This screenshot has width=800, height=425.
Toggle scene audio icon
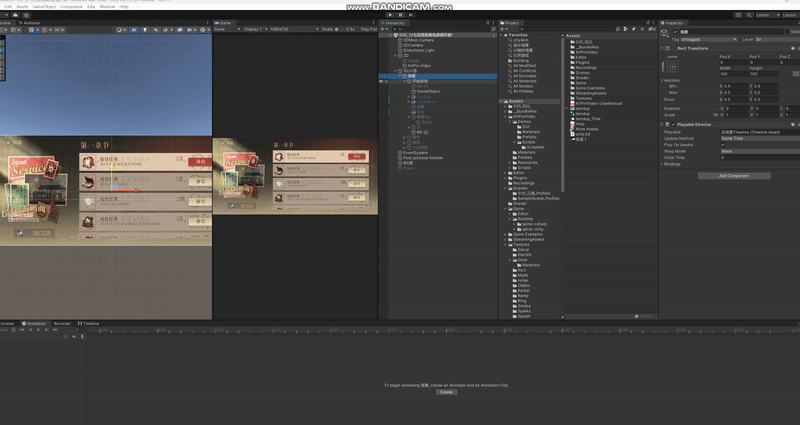click(156, 30)
